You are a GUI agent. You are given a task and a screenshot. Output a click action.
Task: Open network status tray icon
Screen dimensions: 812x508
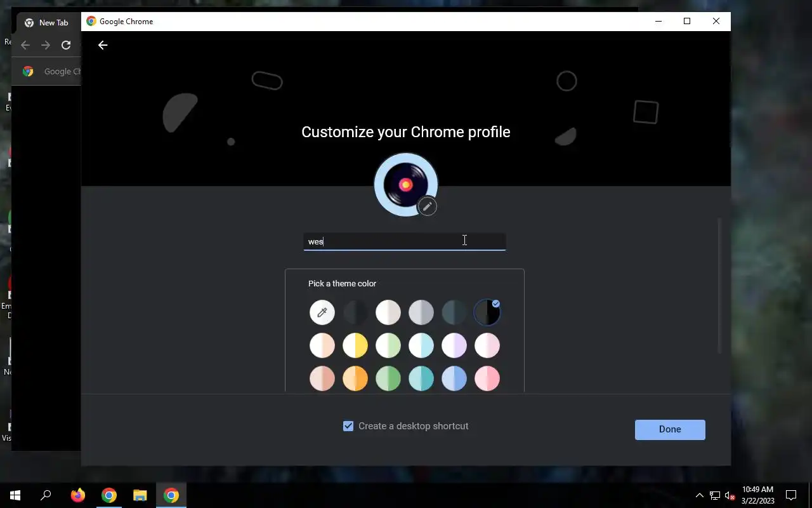715,495
